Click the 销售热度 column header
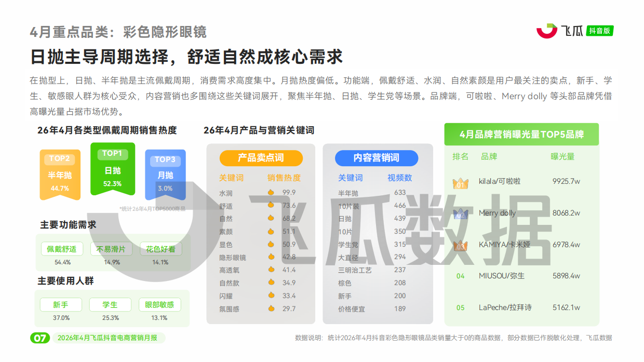 284,178
